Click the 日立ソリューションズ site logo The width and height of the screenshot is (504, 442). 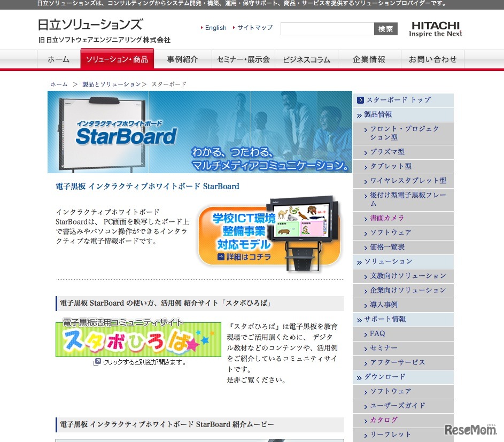click(88, 25)
